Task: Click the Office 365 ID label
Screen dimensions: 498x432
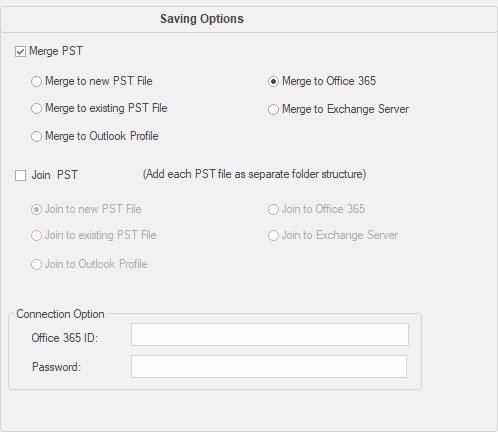Action: [65, 338]
